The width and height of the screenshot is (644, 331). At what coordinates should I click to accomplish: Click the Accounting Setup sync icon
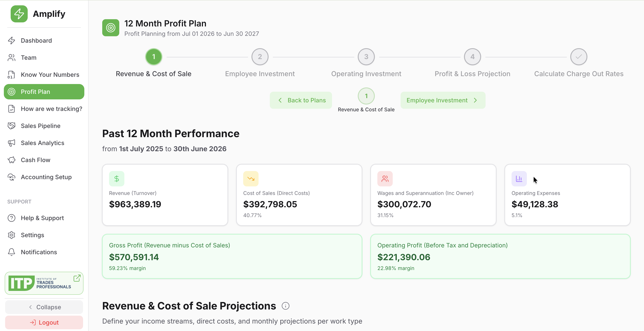(x=11, y=177)
